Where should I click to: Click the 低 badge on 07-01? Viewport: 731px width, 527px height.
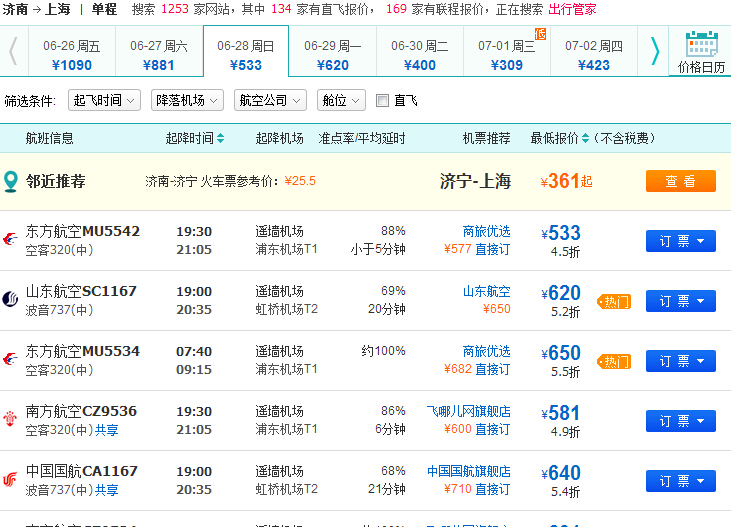point(540,34)
